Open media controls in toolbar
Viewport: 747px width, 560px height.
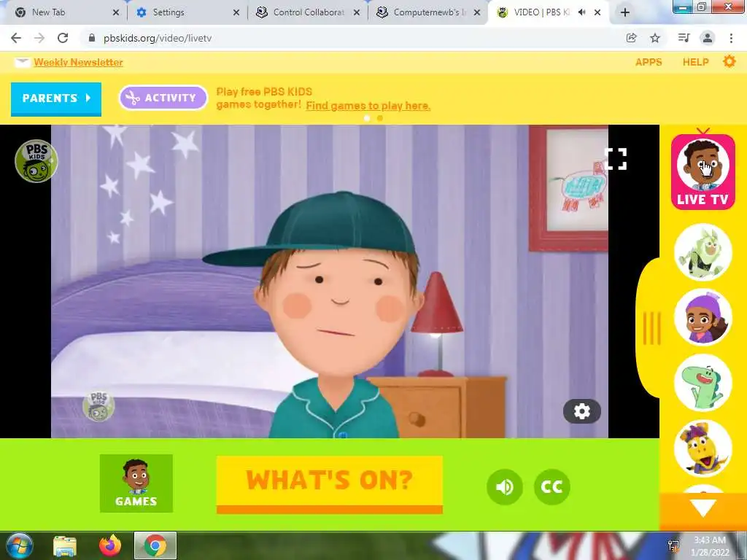[684, 38]
